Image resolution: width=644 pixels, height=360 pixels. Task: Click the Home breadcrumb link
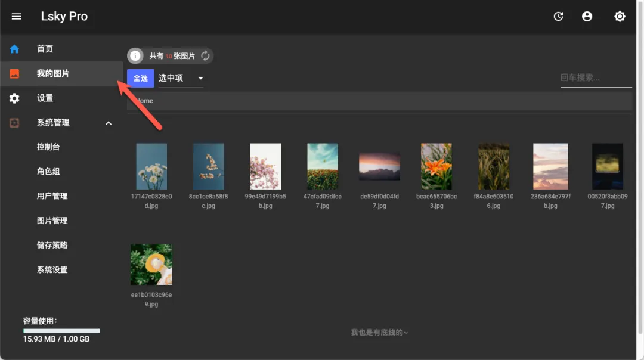(144, 101)
